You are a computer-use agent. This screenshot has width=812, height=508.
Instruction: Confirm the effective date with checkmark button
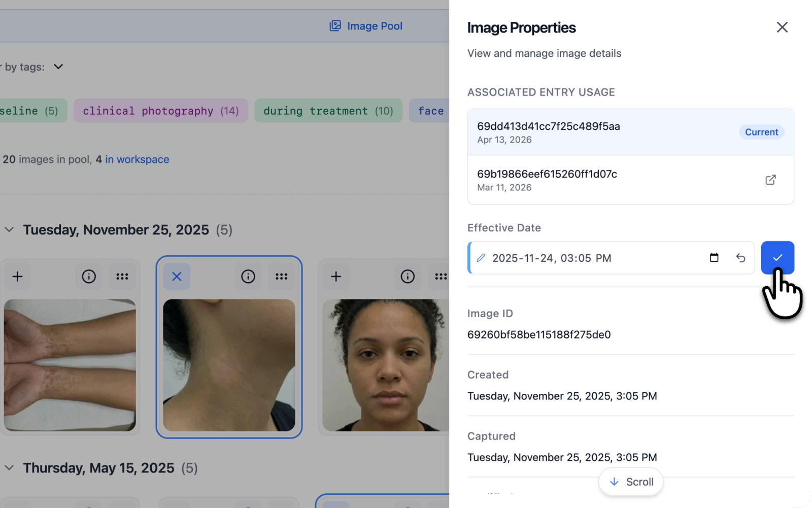pyautogui.click(x=777, y=258)
